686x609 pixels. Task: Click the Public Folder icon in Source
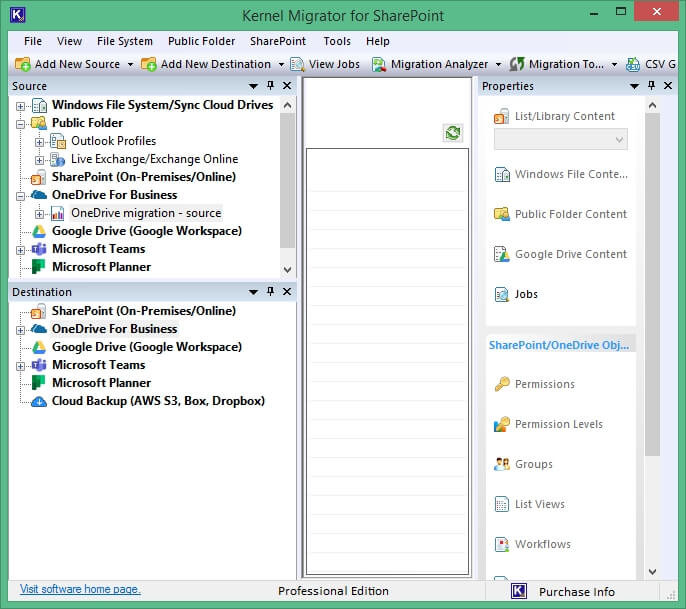(39, 123)
